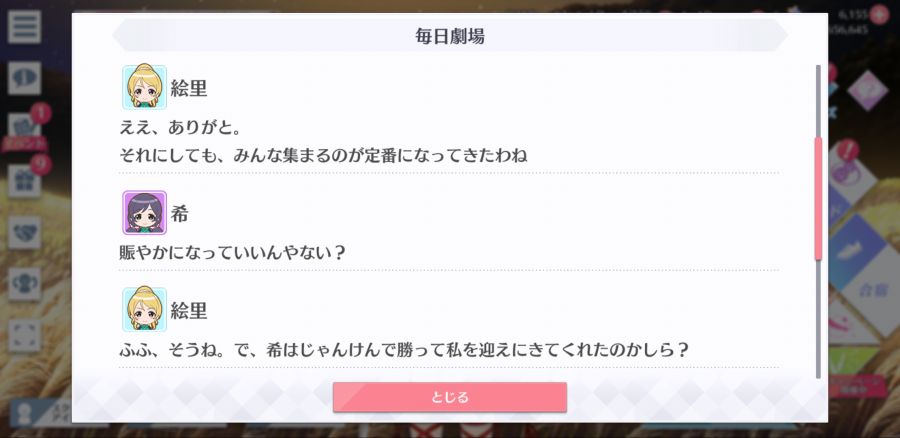Open the crown event icon with badge 1

click(x=24, y=129)
